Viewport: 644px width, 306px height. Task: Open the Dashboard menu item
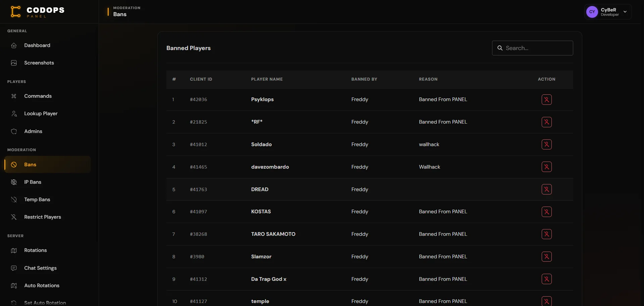(48, 45)
